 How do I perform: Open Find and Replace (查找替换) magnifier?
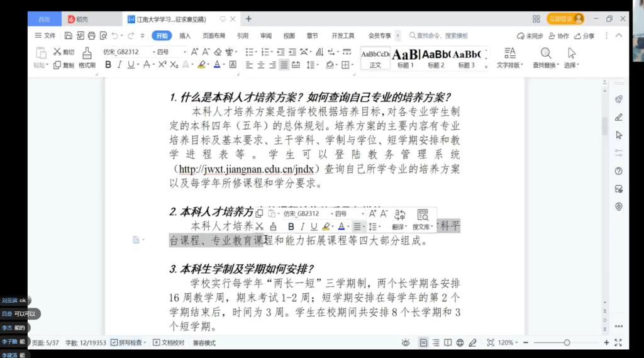coord(546,54)
